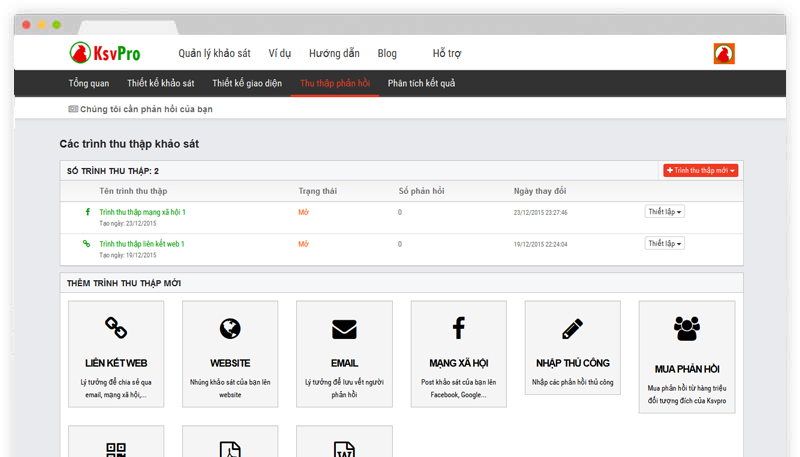Click the PDF file icon card
The height and width of the screenshot is (457, 800).
[x=230, y=441]
